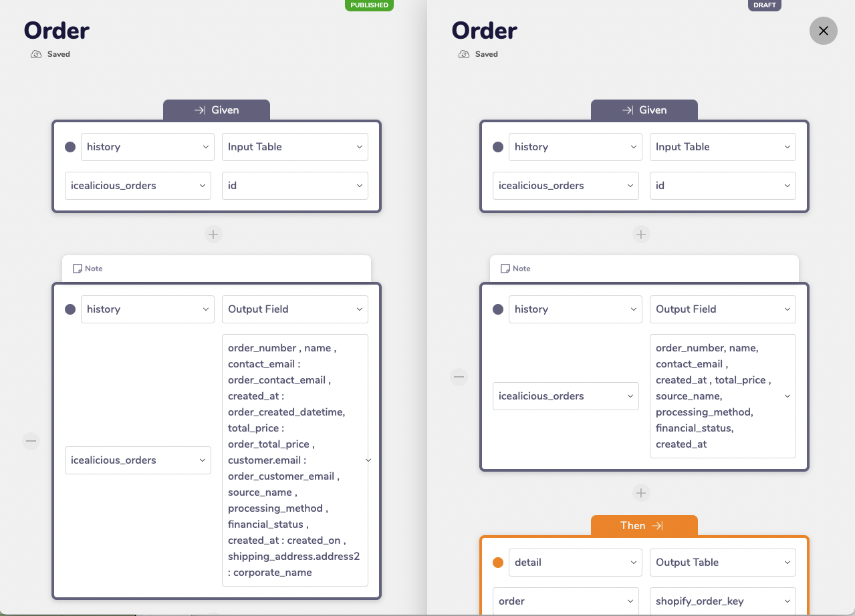Screen dimensions: 855x616
Task: Click published output fields list with corporate_name
Action: (295, 460)
